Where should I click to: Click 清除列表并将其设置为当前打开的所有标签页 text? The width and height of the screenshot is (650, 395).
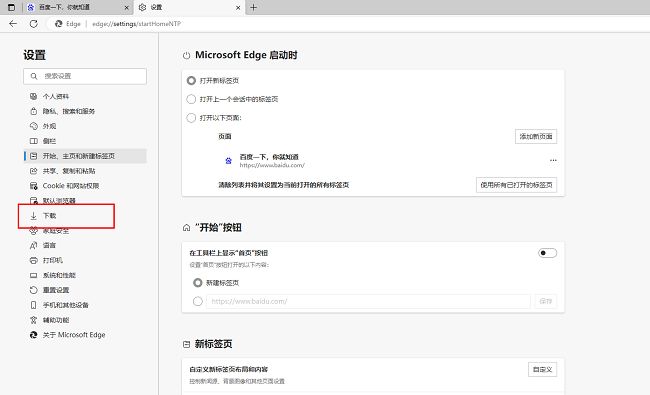click(284, 185)
